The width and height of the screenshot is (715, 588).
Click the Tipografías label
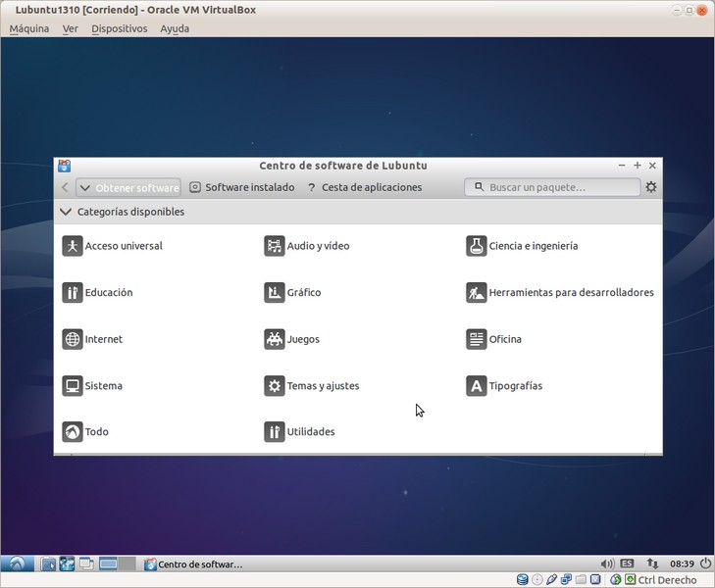coord(516,386)
